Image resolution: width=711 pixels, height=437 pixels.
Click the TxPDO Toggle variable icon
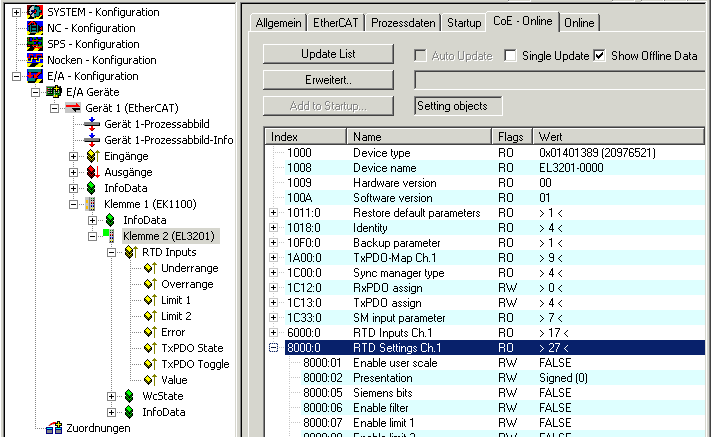click(x=150, y=364)
